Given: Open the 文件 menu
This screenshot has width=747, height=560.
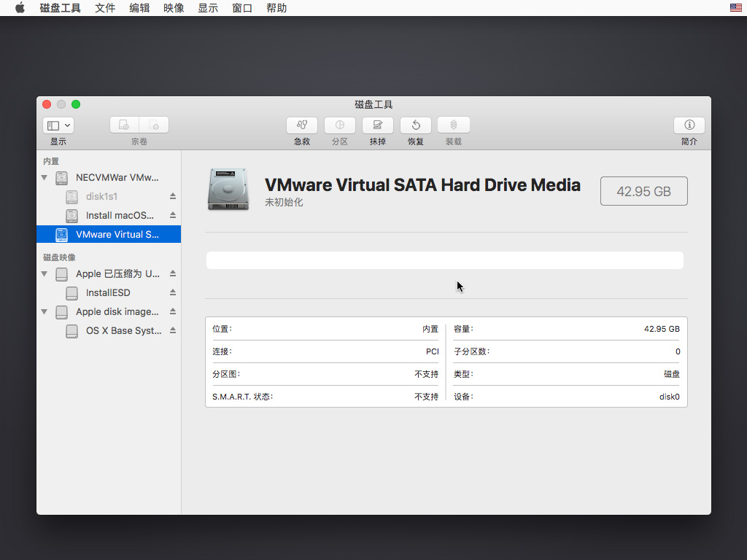Looking at the screenshot, I should pyautogui.click(x=105, y=8).
